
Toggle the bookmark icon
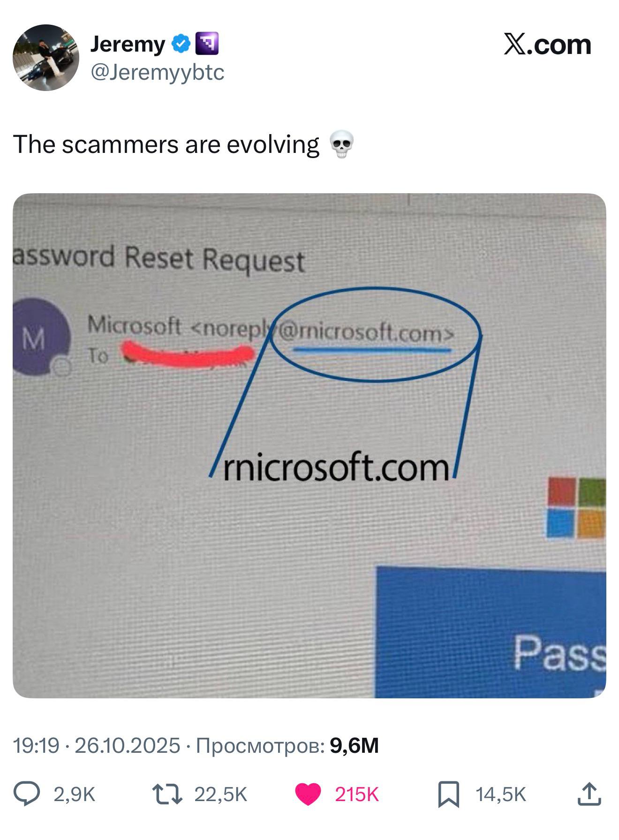(x=449, y=794)
